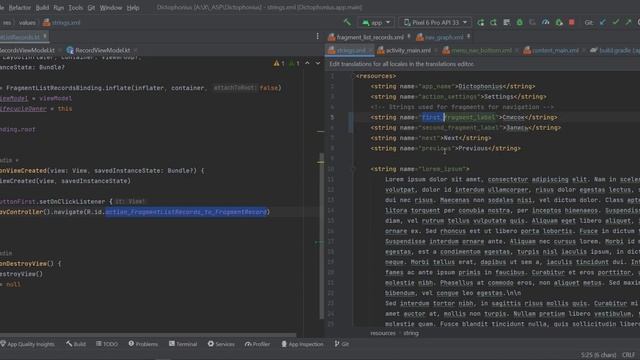The height and width of the screenshot is (360, 640).
Task: Open the Tools menu
Action: coord(76,8)
